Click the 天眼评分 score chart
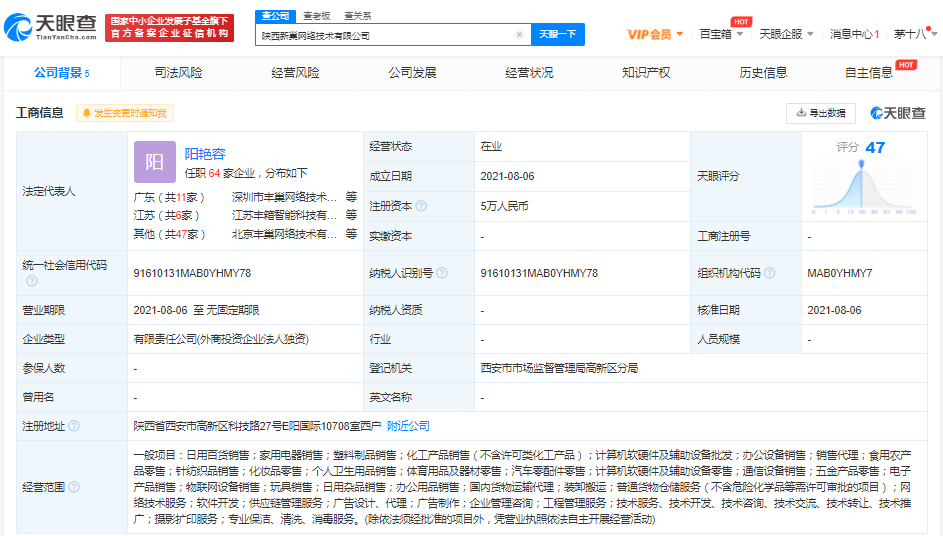 click(864, 188)
